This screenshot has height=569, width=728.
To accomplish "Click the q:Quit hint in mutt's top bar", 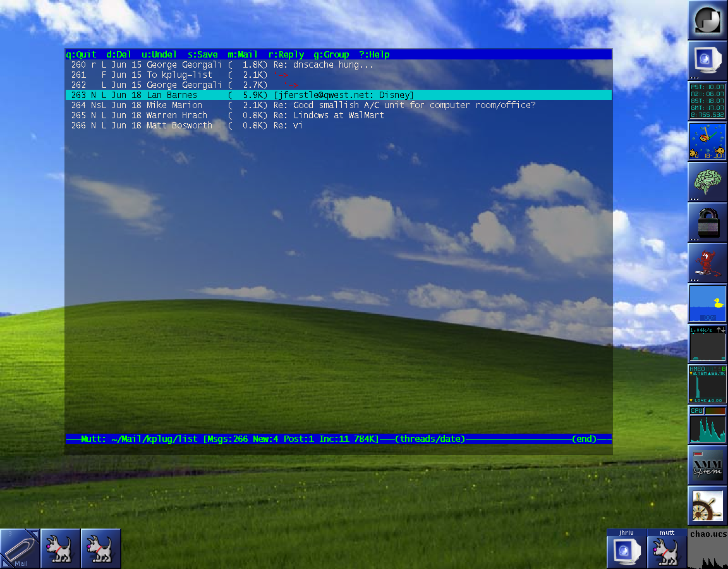I will point(81,54).
